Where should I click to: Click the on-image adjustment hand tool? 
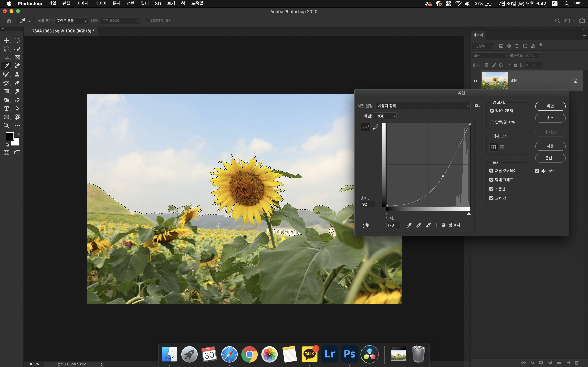click(366, 225)
